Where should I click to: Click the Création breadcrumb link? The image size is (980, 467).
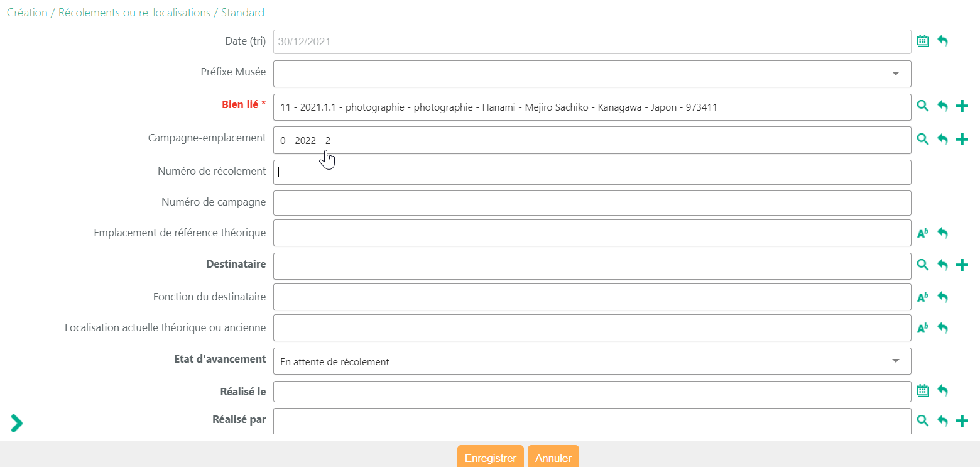click(x=27, y=13)
